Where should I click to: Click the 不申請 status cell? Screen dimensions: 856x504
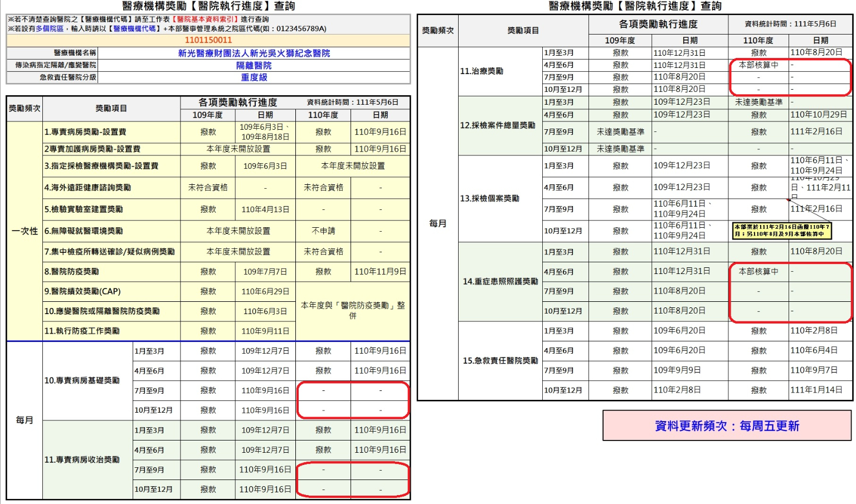323,231
